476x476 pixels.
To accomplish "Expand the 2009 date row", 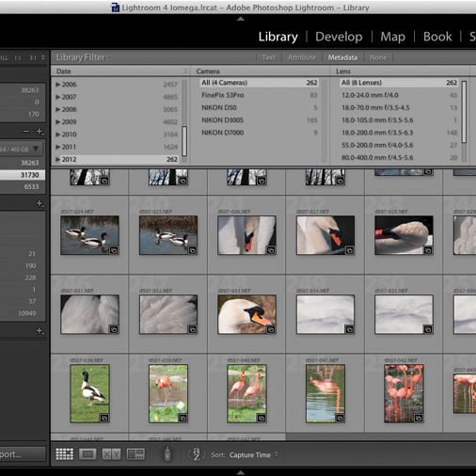I will click(58, 122).
